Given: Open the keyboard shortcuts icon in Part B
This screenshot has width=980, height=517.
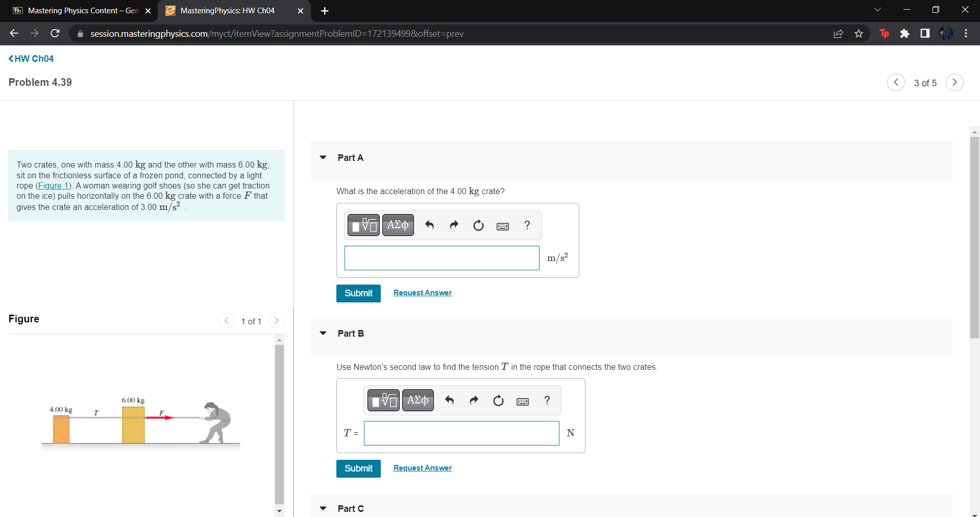Looking at the screenshot, I should tap(522, 402).
